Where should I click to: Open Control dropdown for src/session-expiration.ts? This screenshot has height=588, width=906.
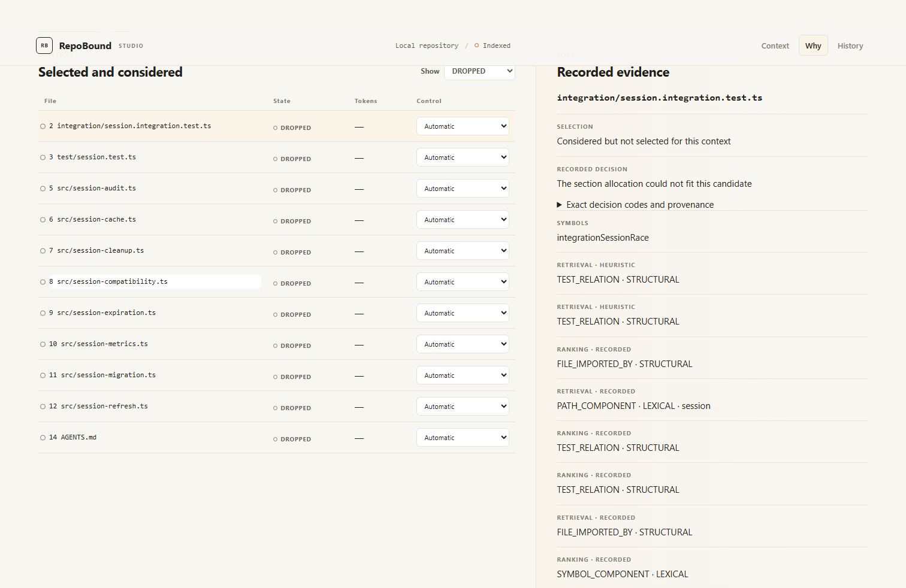coord(463,313)
